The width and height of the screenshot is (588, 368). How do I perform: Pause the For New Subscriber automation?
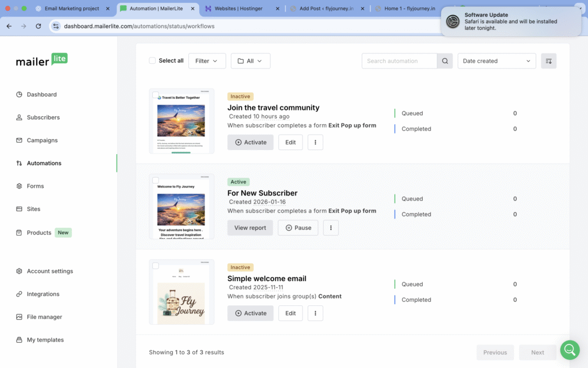point(297,228)
